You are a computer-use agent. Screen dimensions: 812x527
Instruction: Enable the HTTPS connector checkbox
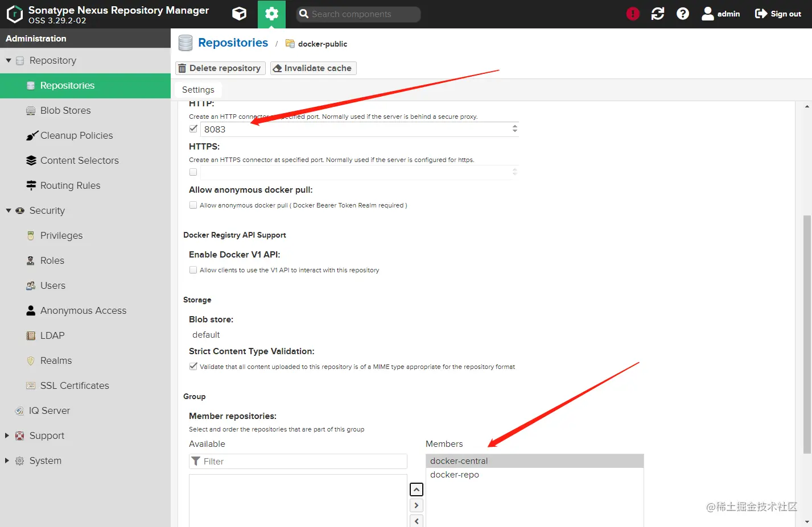click(x=193, y=172)
